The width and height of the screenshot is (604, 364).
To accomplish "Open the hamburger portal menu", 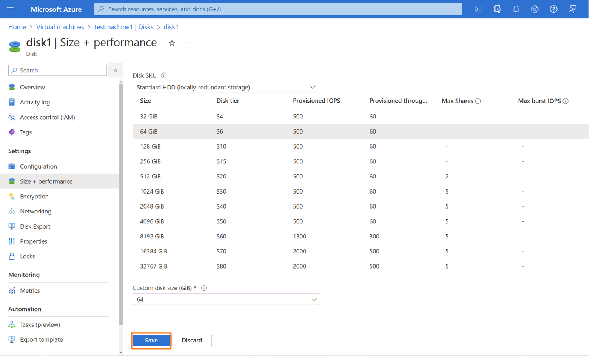I will tap(10, 9).
